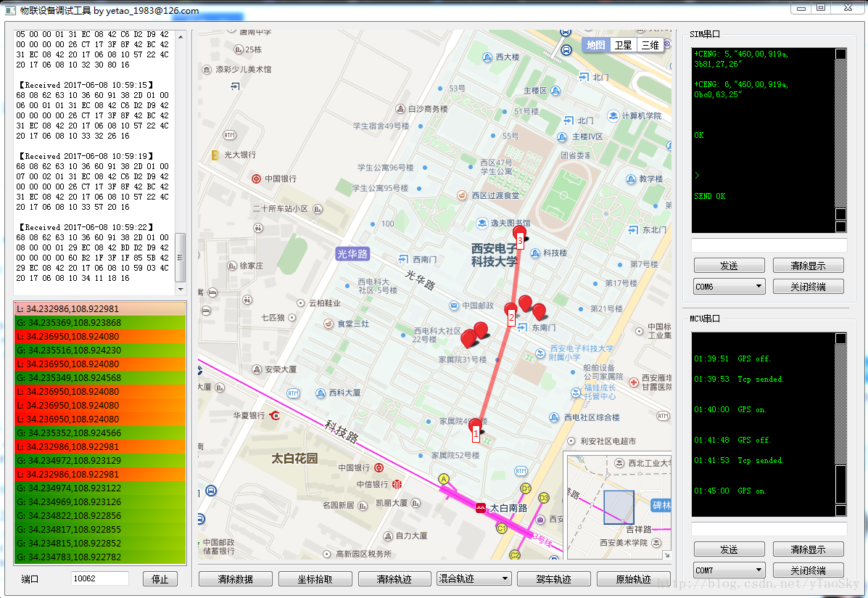Click the 西区过渡食堂 canteen icon
The height and width of the screenshot is (598, 868).
click(x=462, y=195)
